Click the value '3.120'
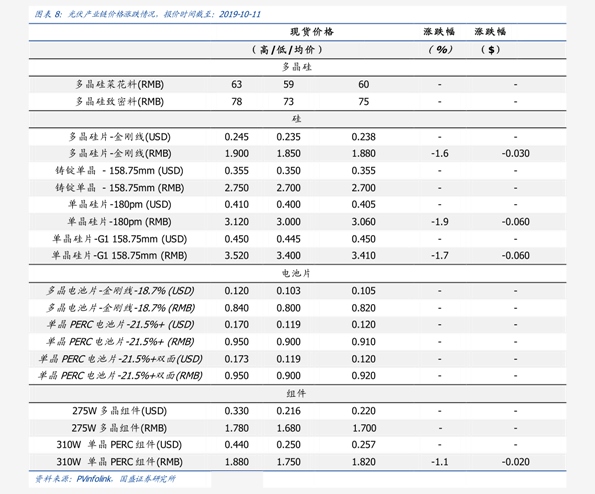 click(x=236, y=222)
